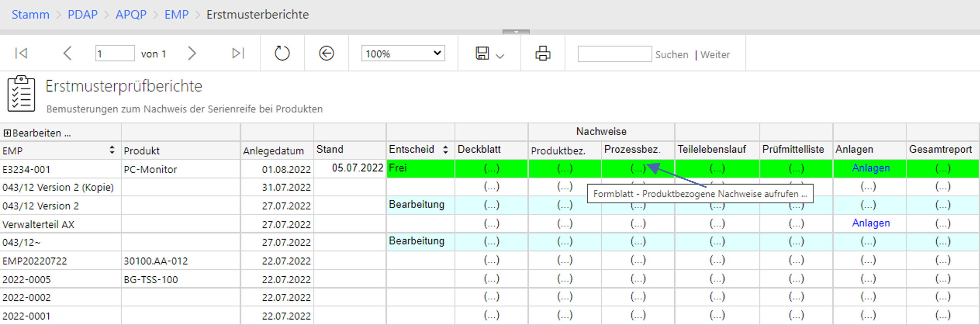Click the Erstmusterprüfberichte clipboard icon

[x=21, y=94]
